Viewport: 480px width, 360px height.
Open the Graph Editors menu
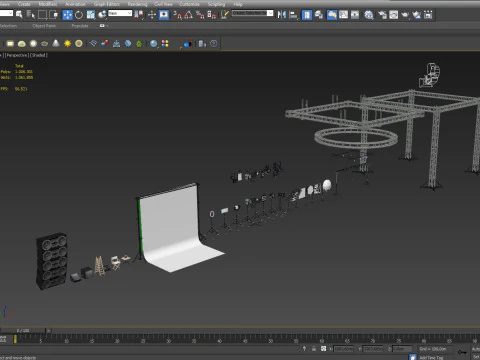point(107,4)
